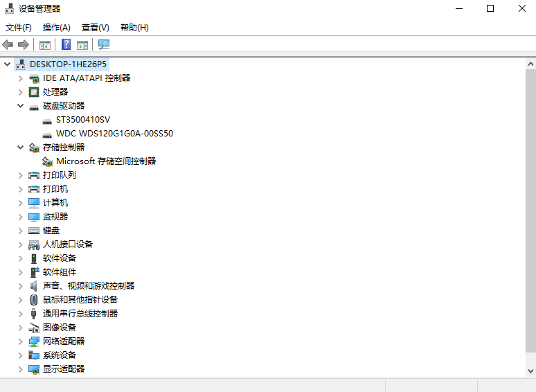Click the 显示适配器 icon
Screen dimensions: 536x392
34,369
